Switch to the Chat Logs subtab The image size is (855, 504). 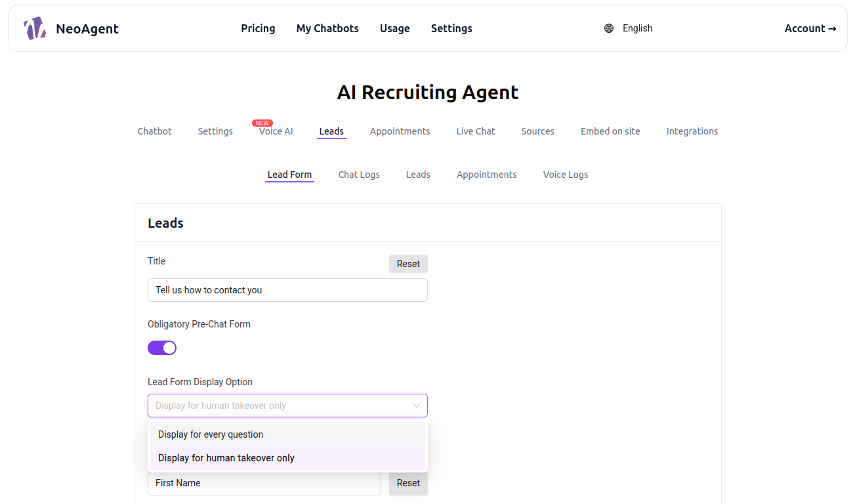point(359,175)
